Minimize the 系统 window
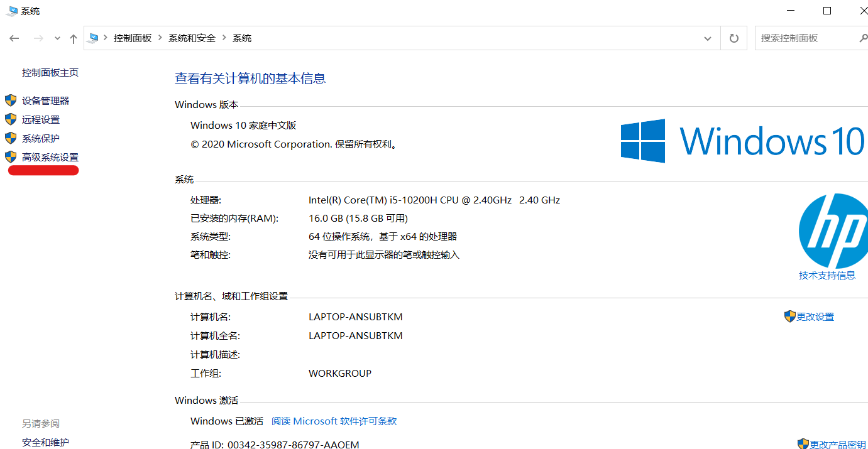This screenshot has width=868, height=449. (x=792, y=11)
